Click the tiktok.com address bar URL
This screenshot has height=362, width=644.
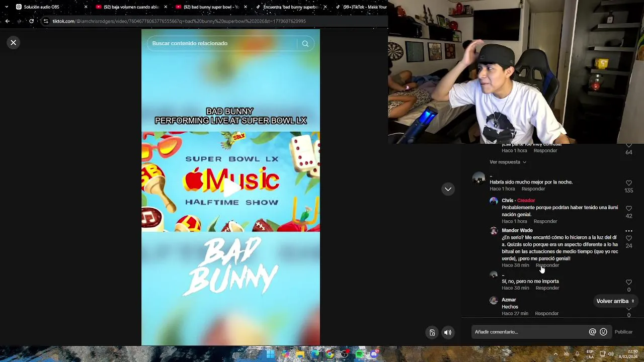(179, 21)
